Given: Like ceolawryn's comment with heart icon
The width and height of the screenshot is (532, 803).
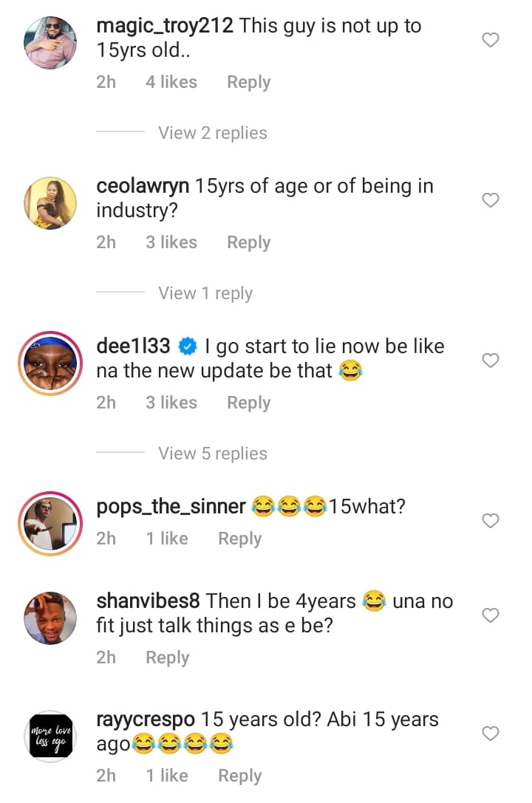Looking at the screenshot, I should pos(491,200).
